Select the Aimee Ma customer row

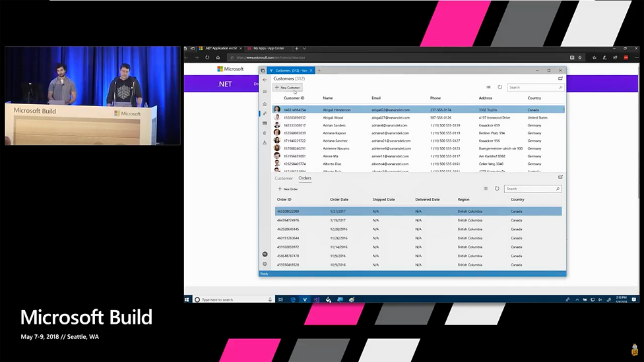418,156
